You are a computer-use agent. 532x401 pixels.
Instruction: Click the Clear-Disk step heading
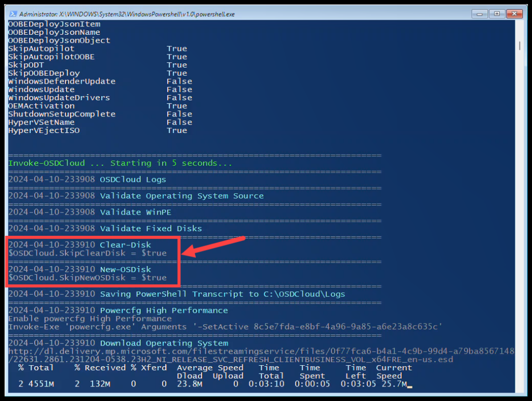pos(125,245)
